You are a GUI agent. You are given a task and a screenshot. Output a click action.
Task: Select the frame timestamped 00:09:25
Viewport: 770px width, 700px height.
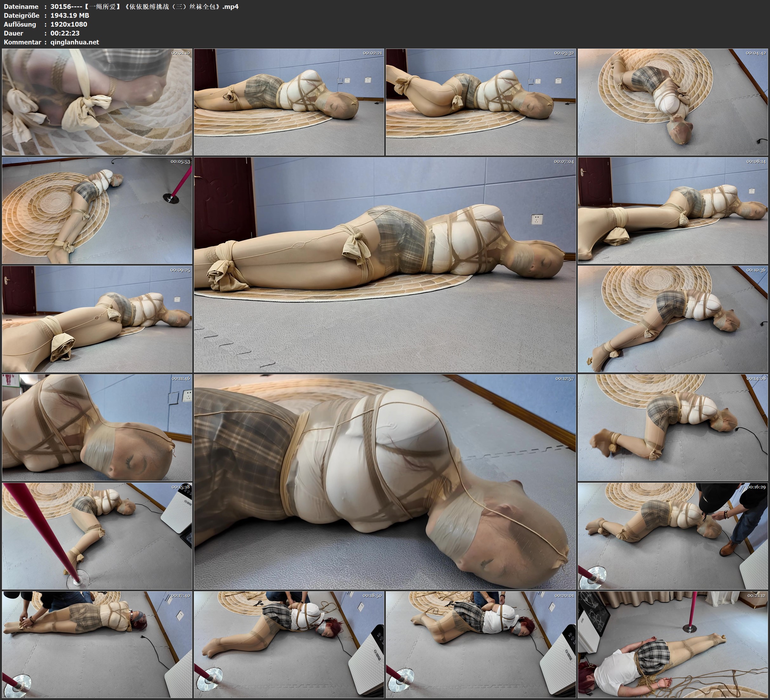[97, 319]
